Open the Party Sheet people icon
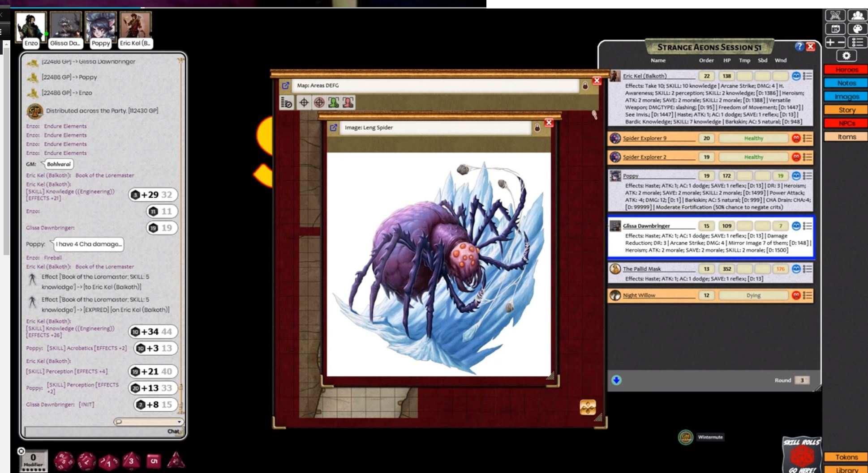The height and width of the screenshot is (473, 868). (x=857, y=16)
